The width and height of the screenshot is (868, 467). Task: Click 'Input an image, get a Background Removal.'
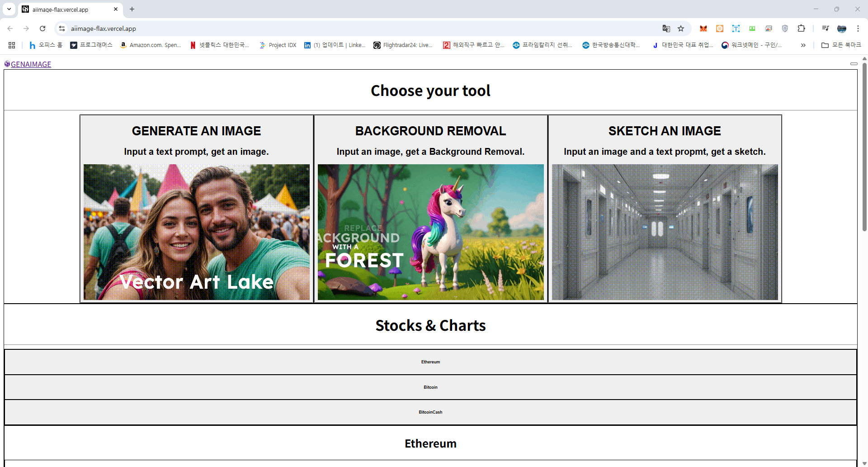[430, 152]
